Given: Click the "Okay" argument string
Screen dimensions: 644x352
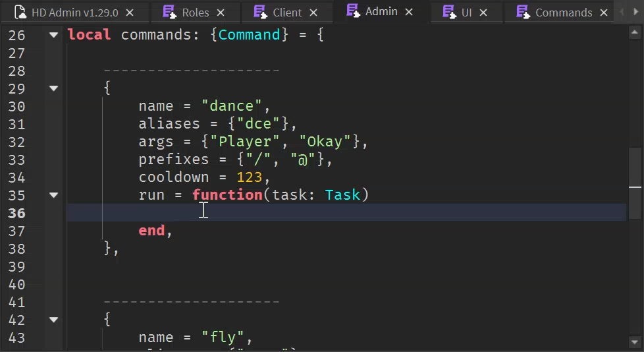Looking at the screenshot, I should pyautogui.click(x=325, y=142).
